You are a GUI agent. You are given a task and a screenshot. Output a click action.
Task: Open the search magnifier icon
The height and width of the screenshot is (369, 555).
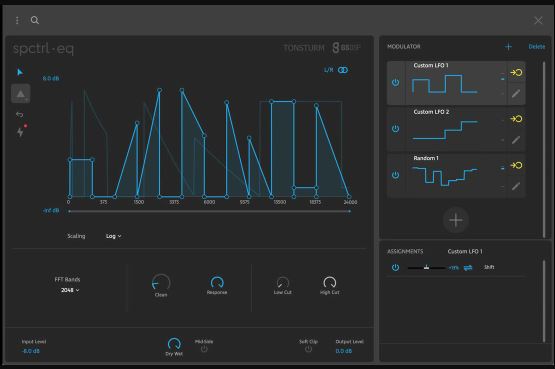[35, 20]
